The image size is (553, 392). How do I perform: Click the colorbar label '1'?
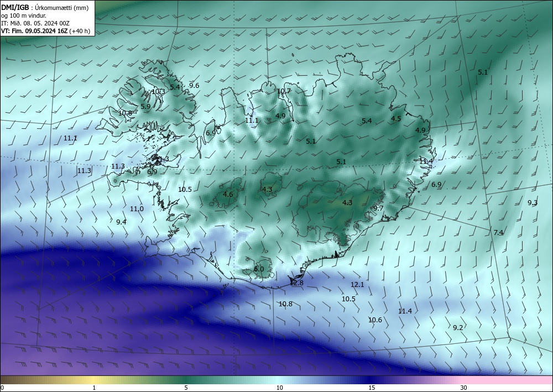pyautogui.click(x=94, y=388)
